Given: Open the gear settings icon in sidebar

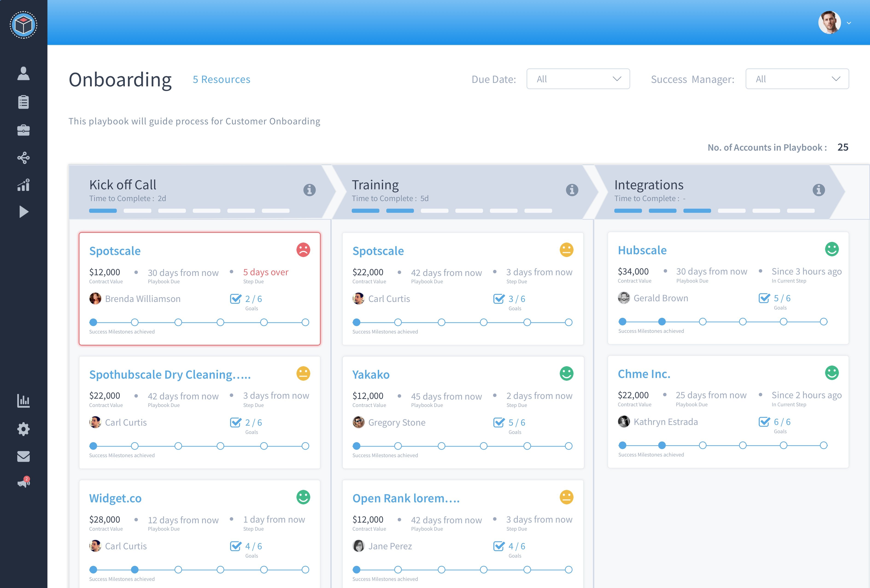Looking at the screenshot, I should coord(23,429).
